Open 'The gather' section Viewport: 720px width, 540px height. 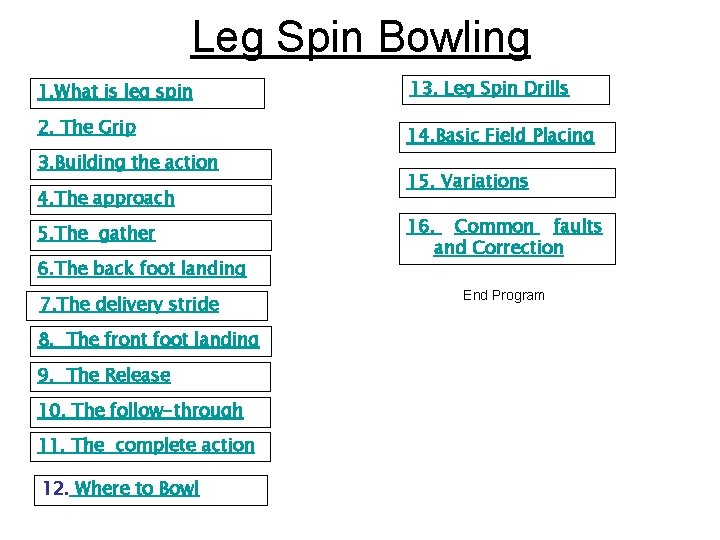(96, 234)
